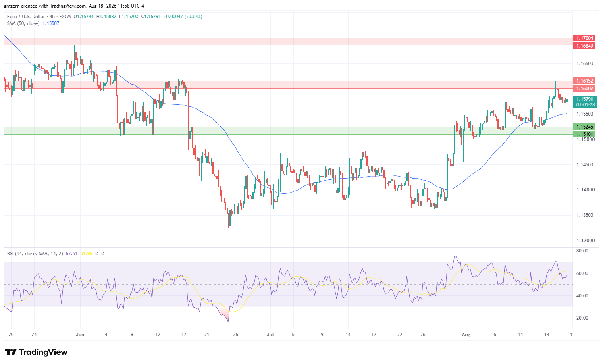Screen dimensions: 603x364
Task: Click the 1.17004 red price label
Action: coord(585,38)
